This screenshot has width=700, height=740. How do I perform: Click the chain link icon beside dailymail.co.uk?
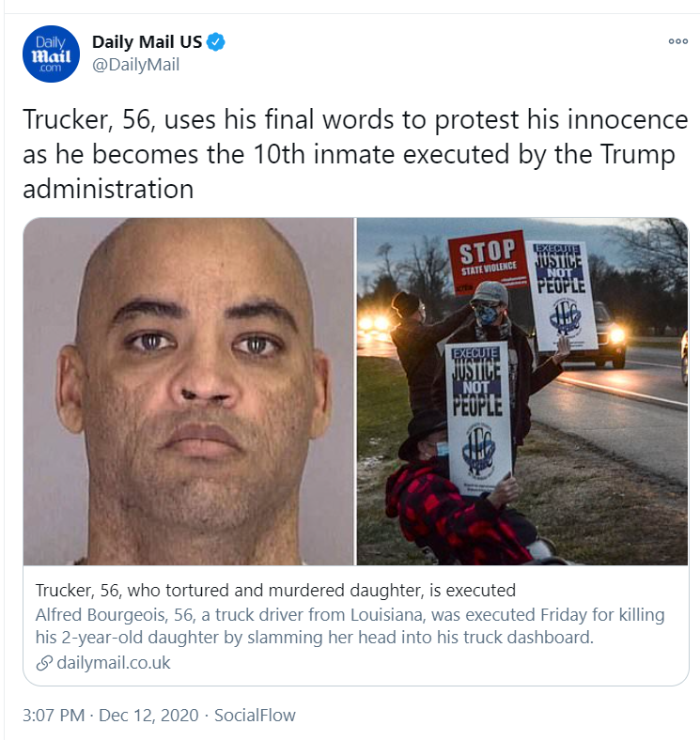pyautogui.click(x=44, y=663)
